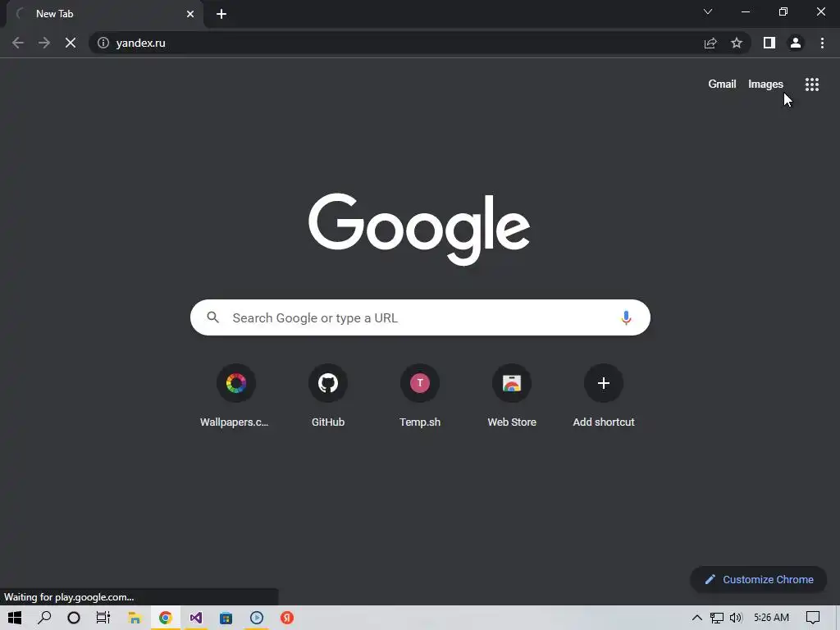This screenshot has height=630, width=840.
Task: Open the Images link
Action: 765,84
